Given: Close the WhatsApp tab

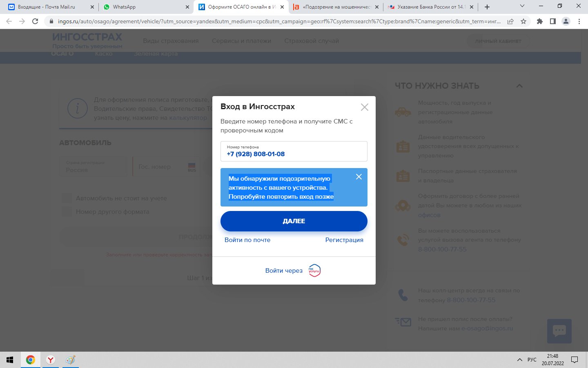Looking at the screenshot, I should (x=187, y=7).
